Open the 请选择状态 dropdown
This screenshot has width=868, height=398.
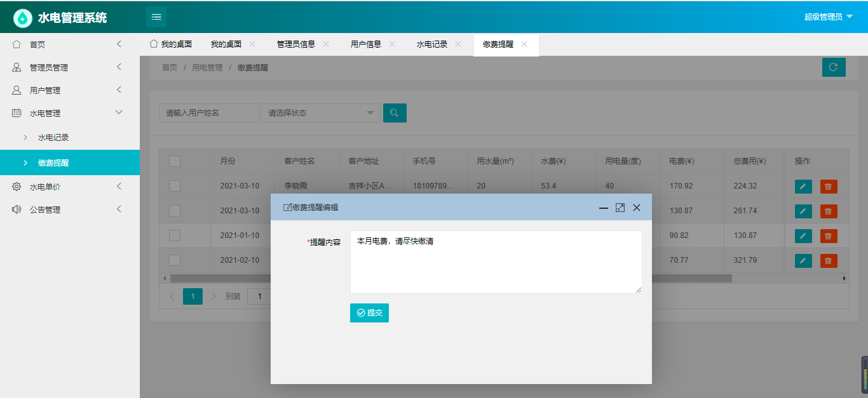pos(320,113)
